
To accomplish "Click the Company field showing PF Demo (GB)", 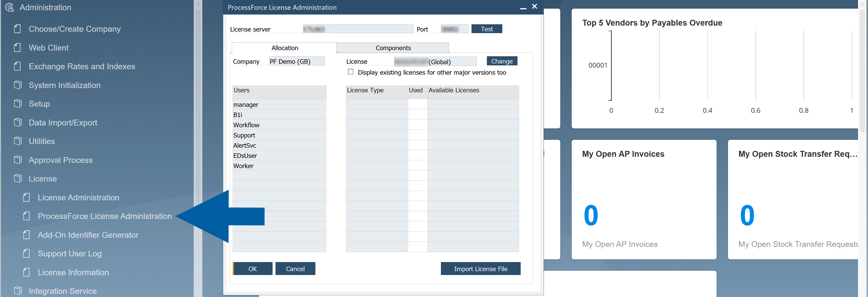I will tap(297, 61).
